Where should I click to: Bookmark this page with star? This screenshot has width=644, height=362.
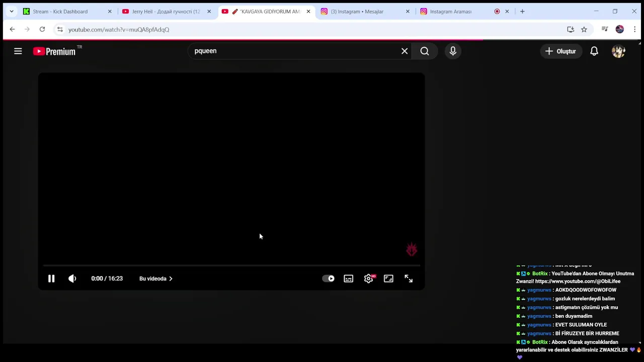tap(584, 30)
